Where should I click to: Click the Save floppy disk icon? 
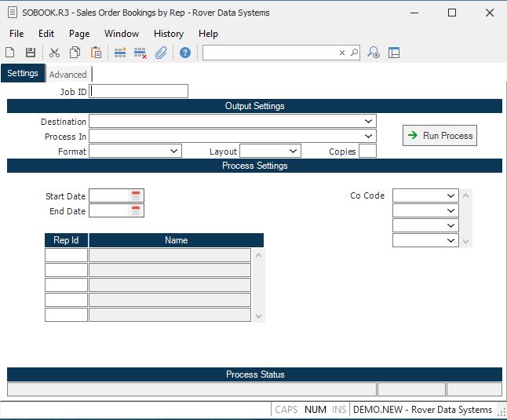coord(31,53)
